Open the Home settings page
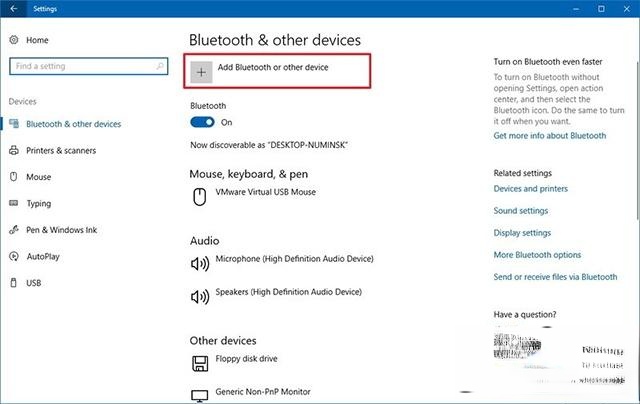 37,40
